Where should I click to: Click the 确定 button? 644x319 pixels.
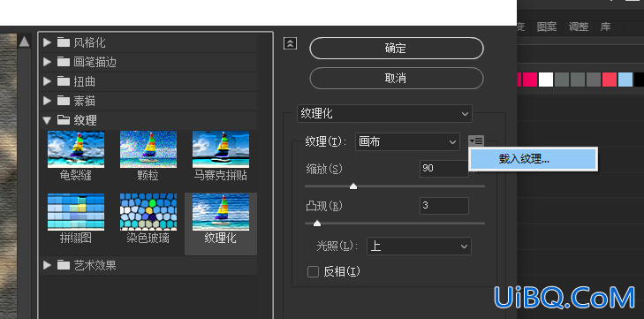tap(397, 49)
